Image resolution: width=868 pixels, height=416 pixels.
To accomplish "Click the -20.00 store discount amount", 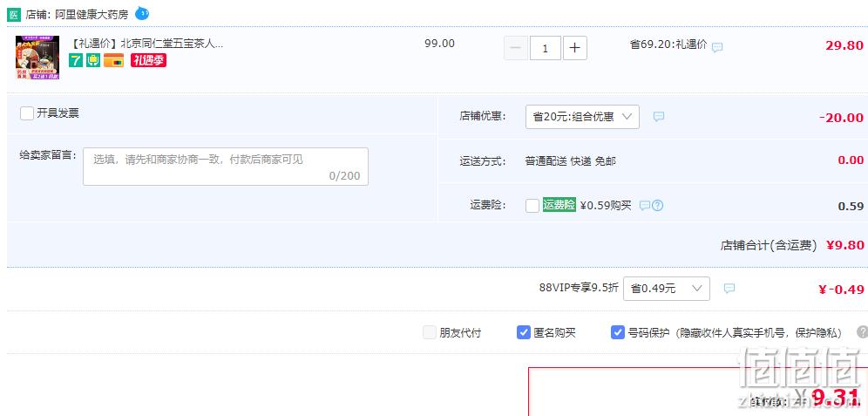I will pyautogui.click(x=842, y=118).
